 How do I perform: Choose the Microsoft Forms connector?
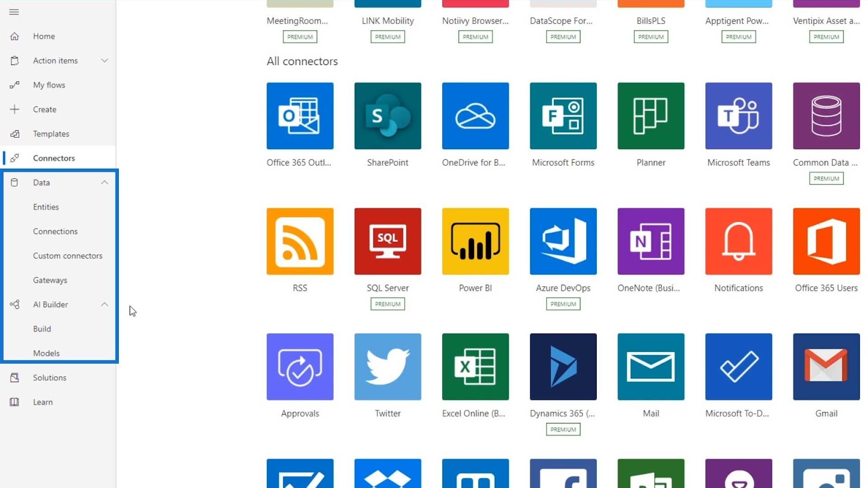click(x=563, y=116)
